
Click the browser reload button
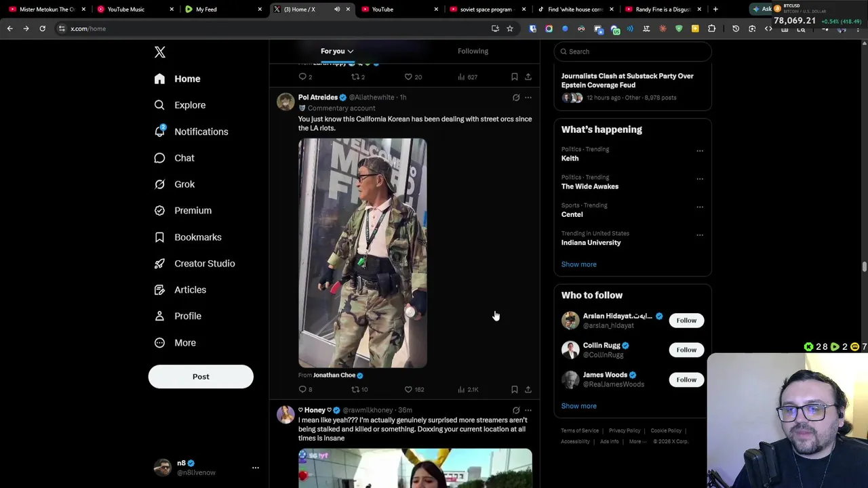pos(42,28)
